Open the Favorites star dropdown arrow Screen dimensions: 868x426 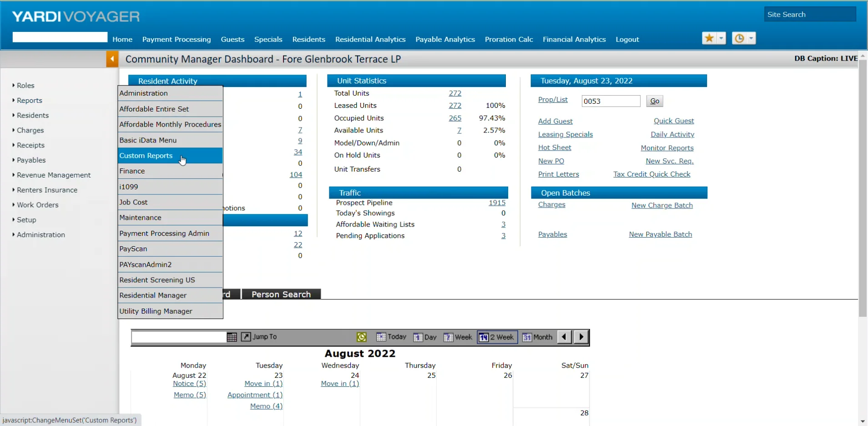pos(721,38)
